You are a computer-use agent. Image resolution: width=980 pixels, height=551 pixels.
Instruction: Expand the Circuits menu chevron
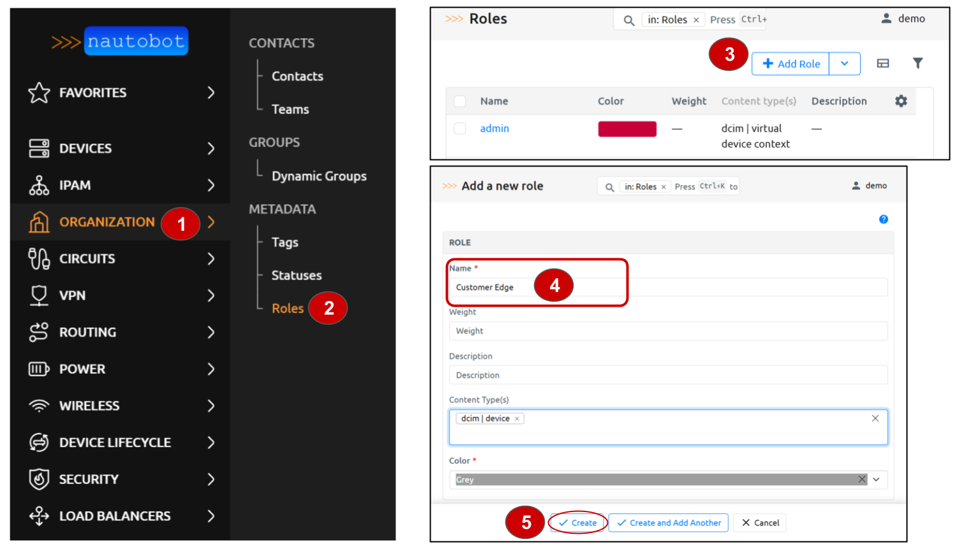(x=211, y=259)
